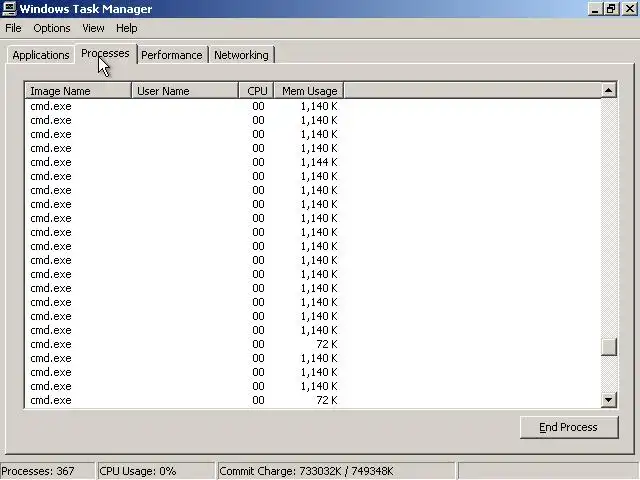
Task: Restore the Task Manager window size
Action: [x=611, y=9]
